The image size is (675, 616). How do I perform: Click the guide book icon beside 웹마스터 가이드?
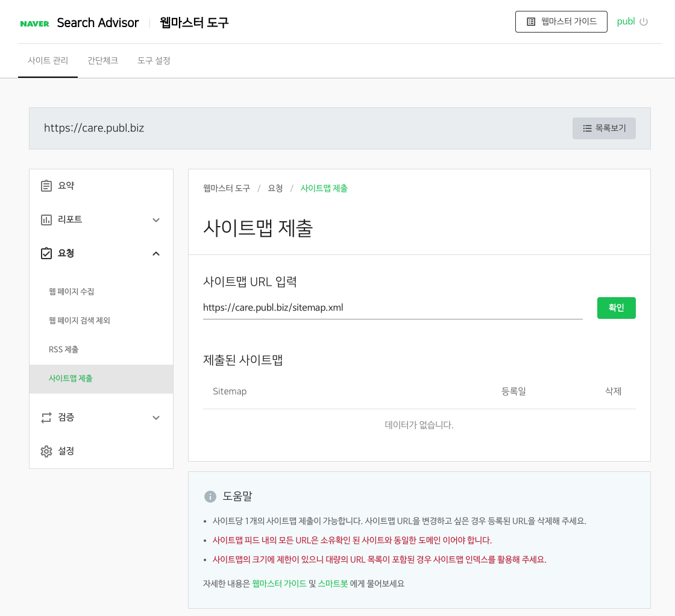(x=530, y=21)
